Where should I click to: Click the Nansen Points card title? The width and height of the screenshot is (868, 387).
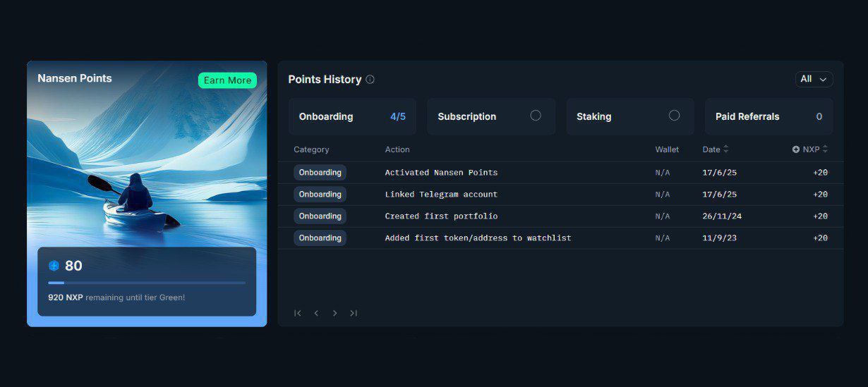[75, 78]
